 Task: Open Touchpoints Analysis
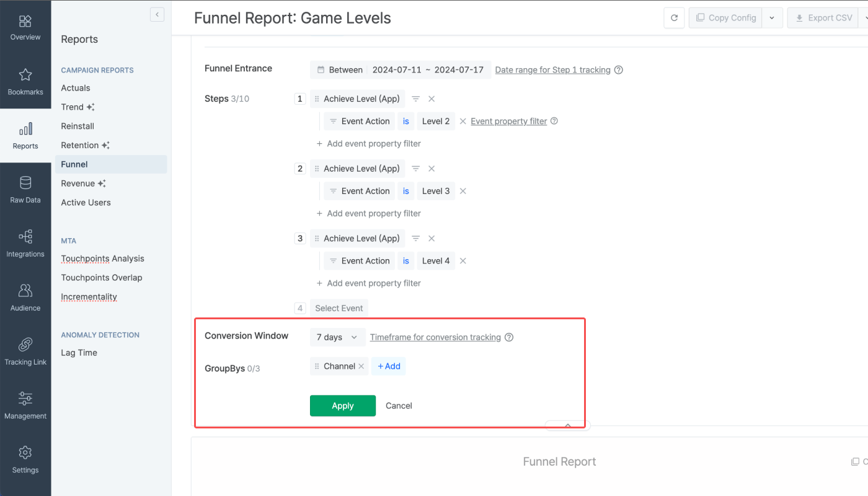102,259
